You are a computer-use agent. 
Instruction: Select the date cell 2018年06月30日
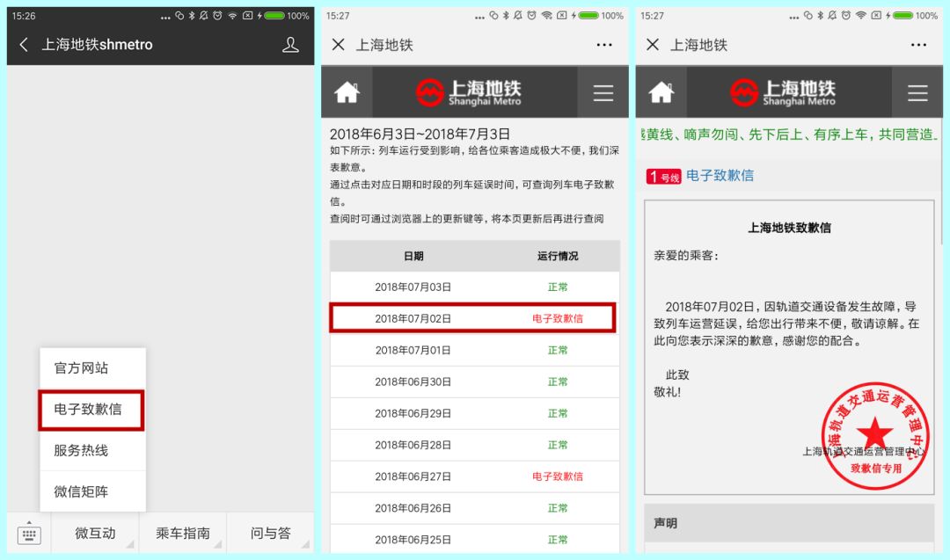click(413, 382)
